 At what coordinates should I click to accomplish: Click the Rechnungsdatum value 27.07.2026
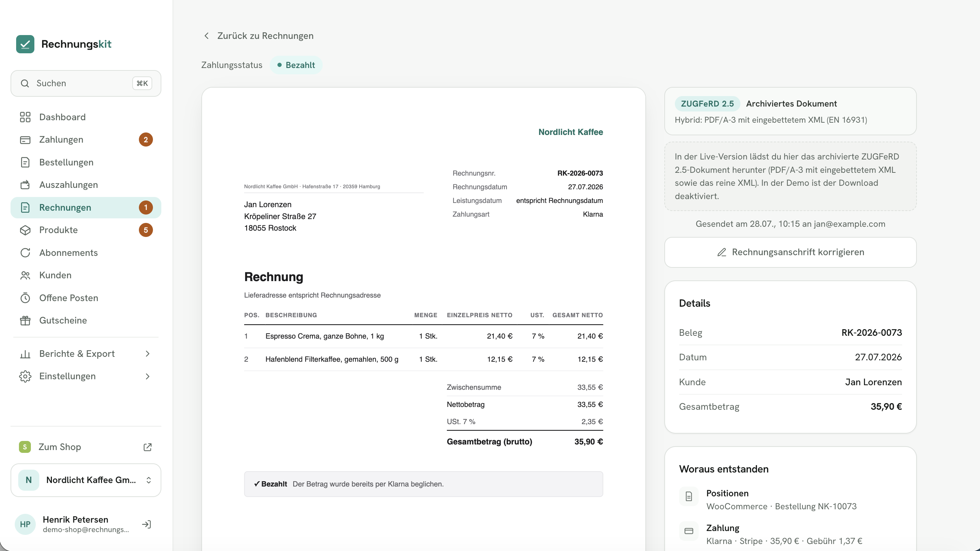585,187
